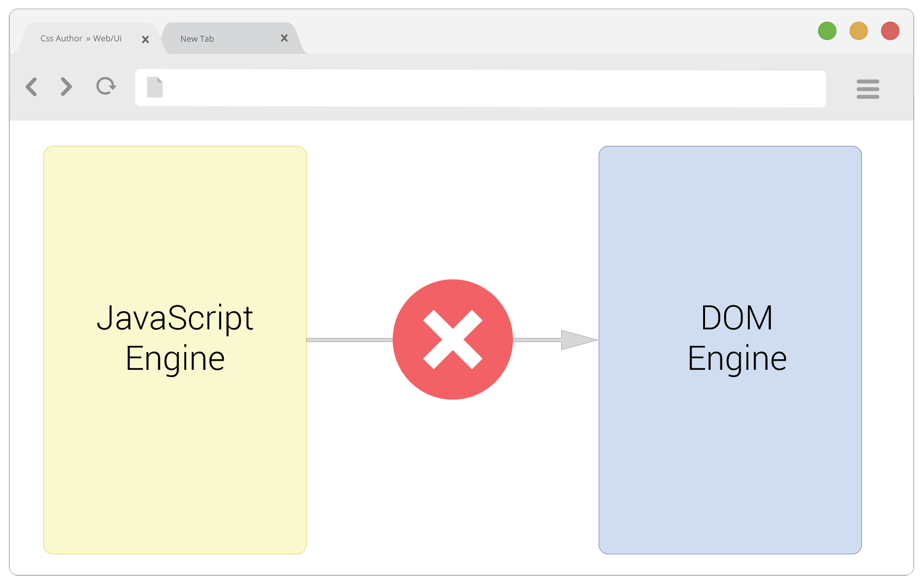
Task: Click the browser back arrow
Action: pyautogui.click(x=32, y=87)
